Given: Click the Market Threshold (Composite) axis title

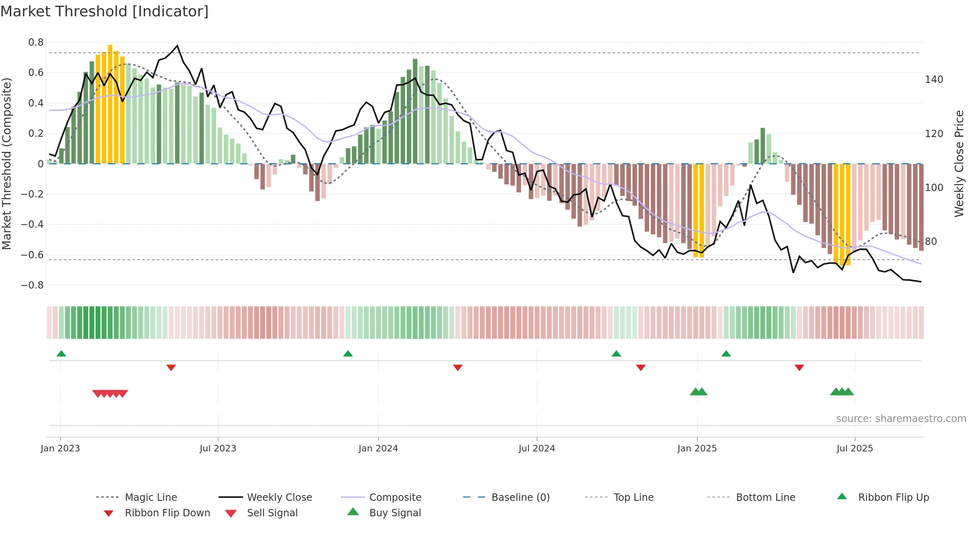Looking at the screenshot, I should click(7, 164).
